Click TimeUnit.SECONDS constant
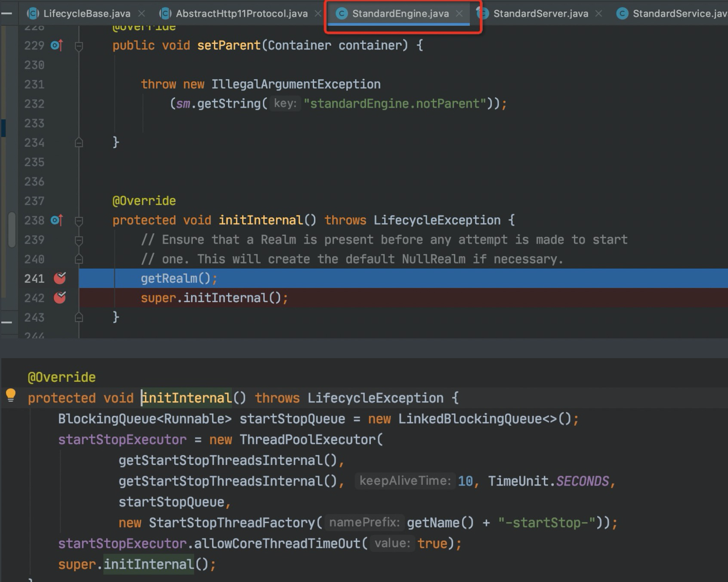Screen dimensions: 728x582 549,481
